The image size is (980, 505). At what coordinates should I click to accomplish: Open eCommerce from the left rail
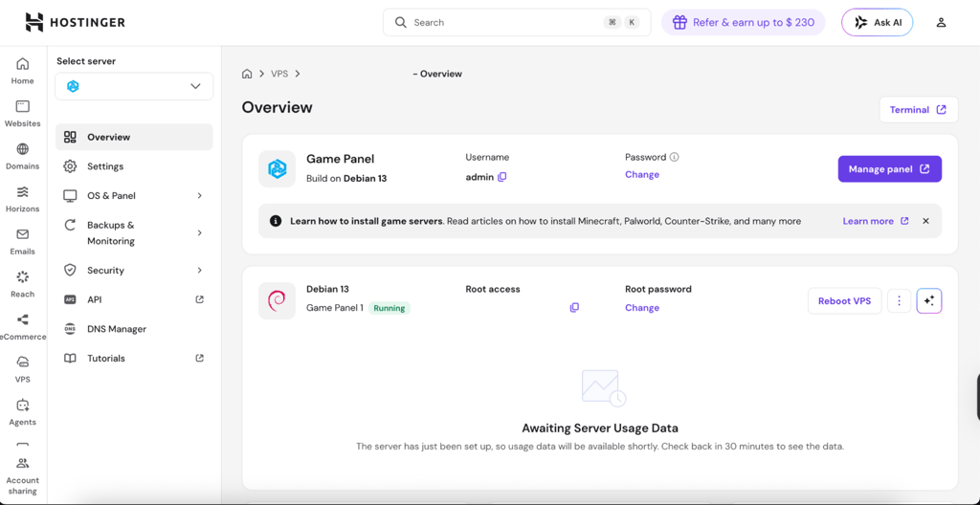(23, 327)
